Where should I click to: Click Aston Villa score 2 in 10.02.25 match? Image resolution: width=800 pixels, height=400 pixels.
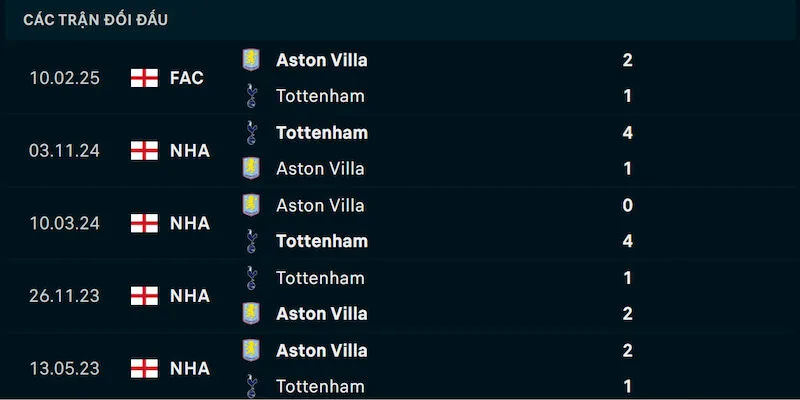[627, 60]
